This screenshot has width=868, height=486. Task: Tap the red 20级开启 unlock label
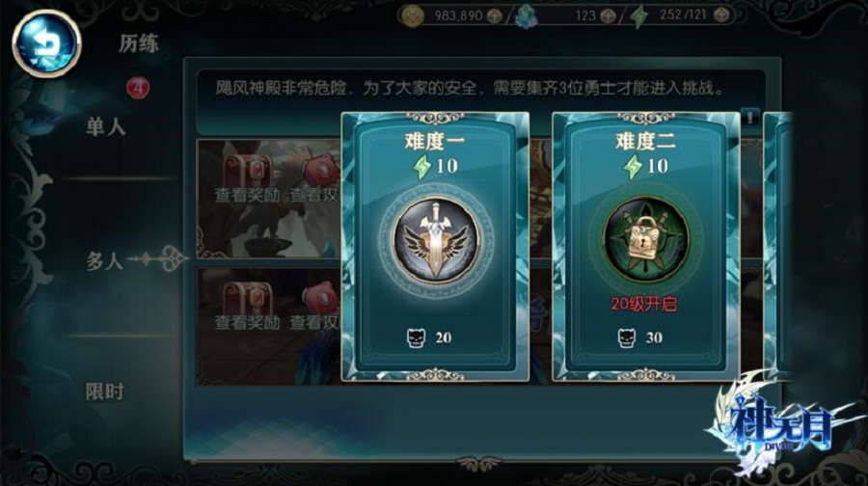pyautogui.click(x=644, y=304)
